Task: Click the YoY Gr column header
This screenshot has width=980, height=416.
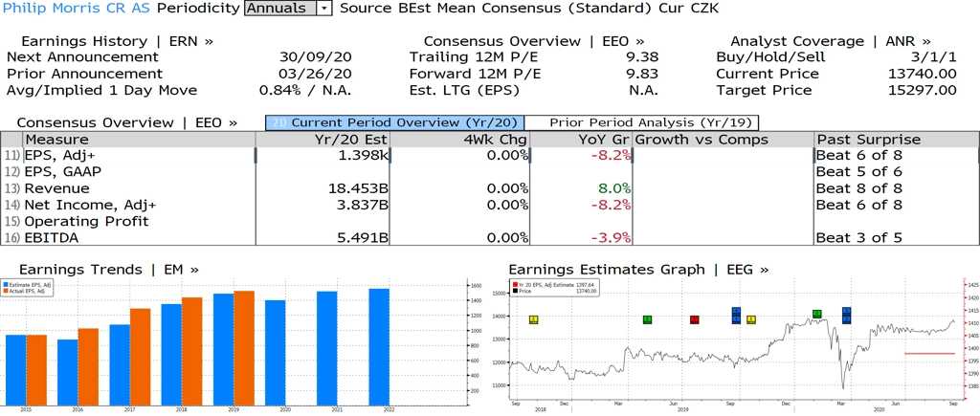Action: (581, 140)
